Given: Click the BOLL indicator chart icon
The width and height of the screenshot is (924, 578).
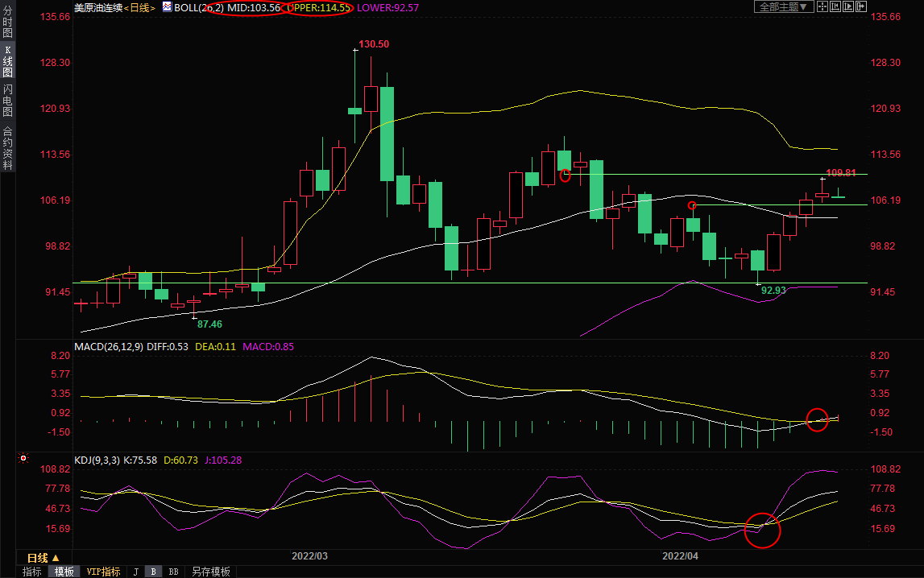Looking at the screenshot, I should 167,6.
